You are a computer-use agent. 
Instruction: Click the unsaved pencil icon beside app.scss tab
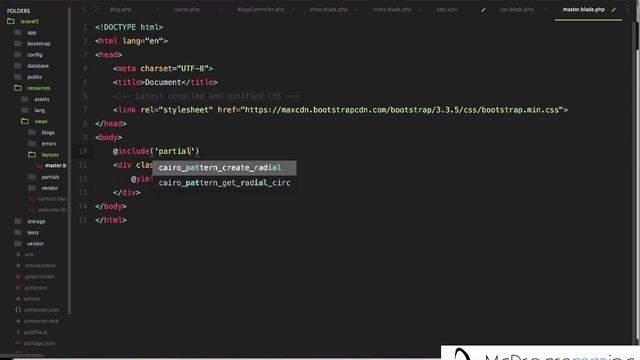pyautogui.click(x=483, y=9)
